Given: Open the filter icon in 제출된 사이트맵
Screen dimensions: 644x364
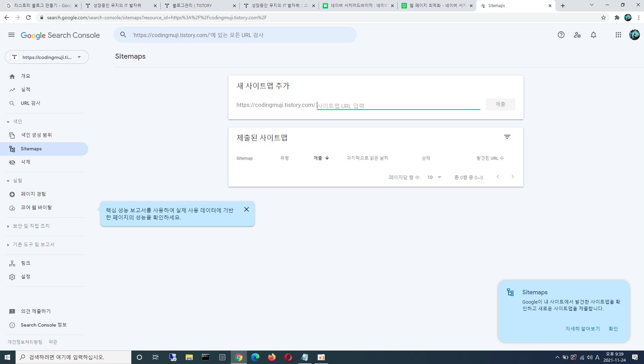Looking at the screenshot, I should pyautogui.click(x=507, y=137).
